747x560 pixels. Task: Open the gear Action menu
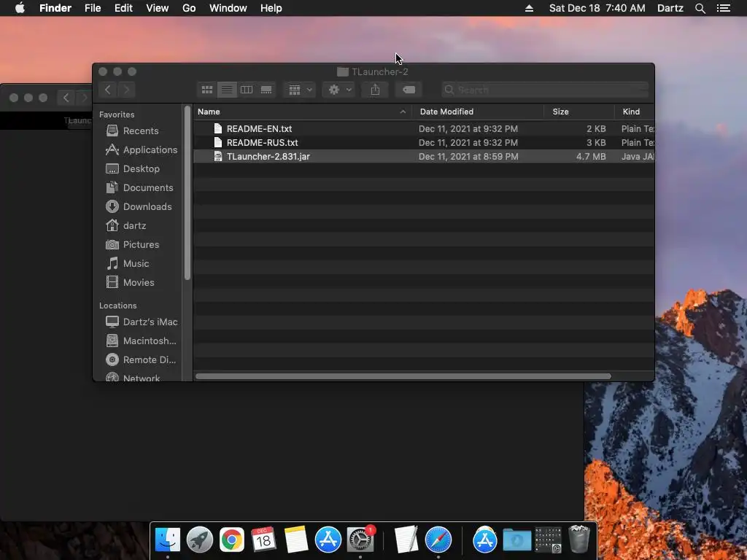pyautogui.click(x=338, y=90)
